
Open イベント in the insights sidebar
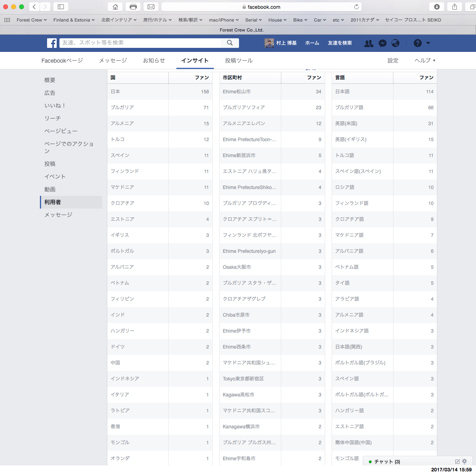click(55, 177)
